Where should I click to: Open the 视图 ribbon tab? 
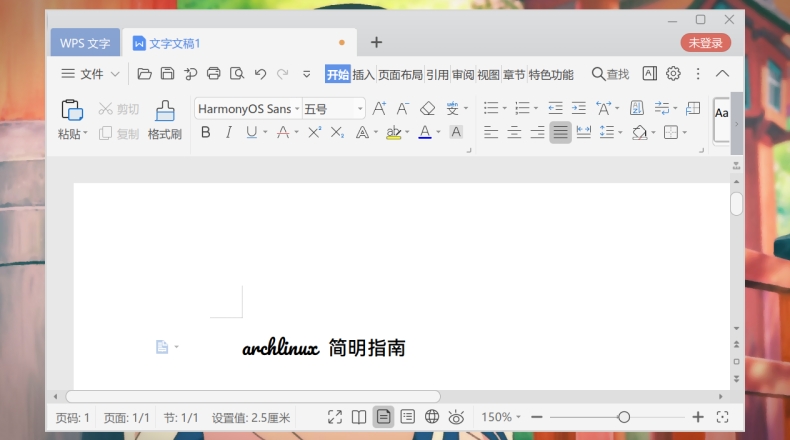click(488, 75)
